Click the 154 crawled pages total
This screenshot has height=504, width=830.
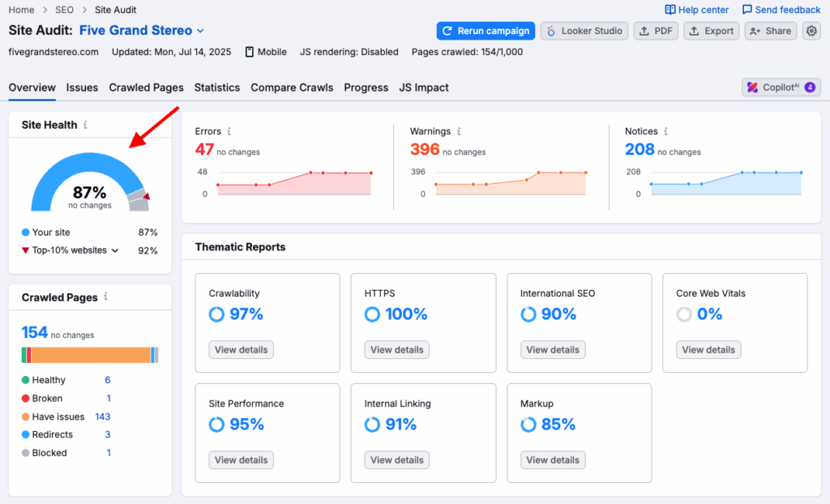pos(34,332)
